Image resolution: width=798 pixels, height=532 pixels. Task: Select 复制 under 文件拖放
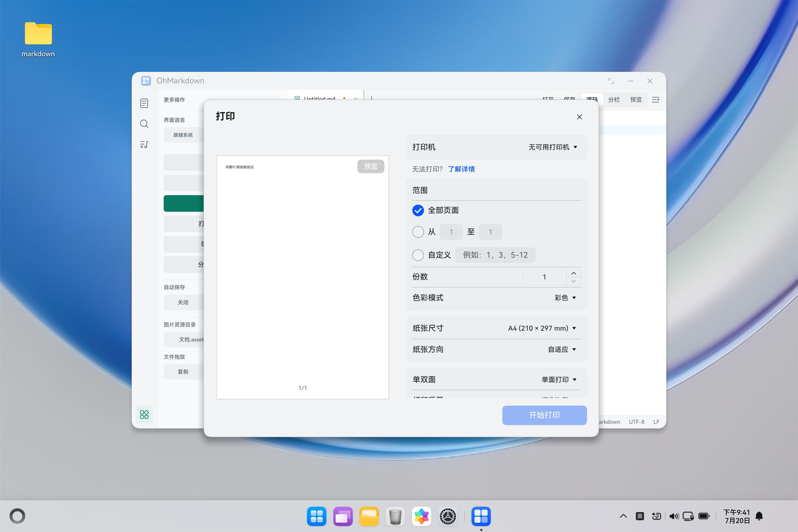[x=183, y=372]
